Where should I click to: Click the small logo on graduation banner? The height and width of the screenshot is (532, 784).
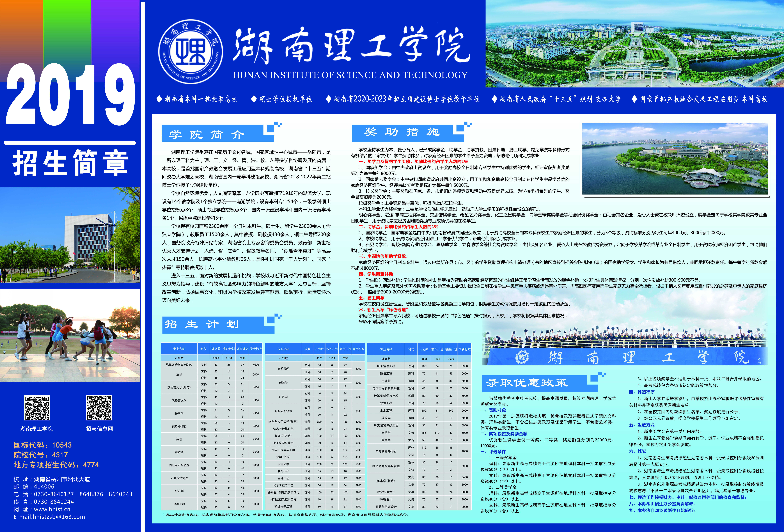coord(522,357)
